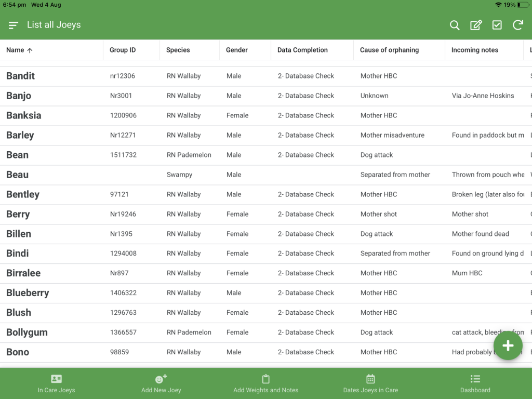This screenshot has width=532, height=399.
Task: Tap 'Mum HBC' note for Birralee
Action: 467,273
